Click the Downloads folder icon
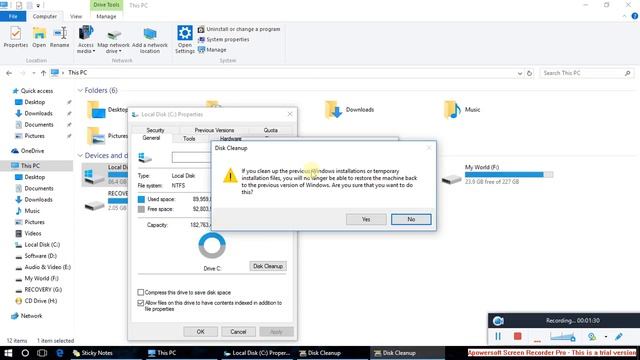The height and width of the screenshot is (360, 640). (x=333, y=109)
